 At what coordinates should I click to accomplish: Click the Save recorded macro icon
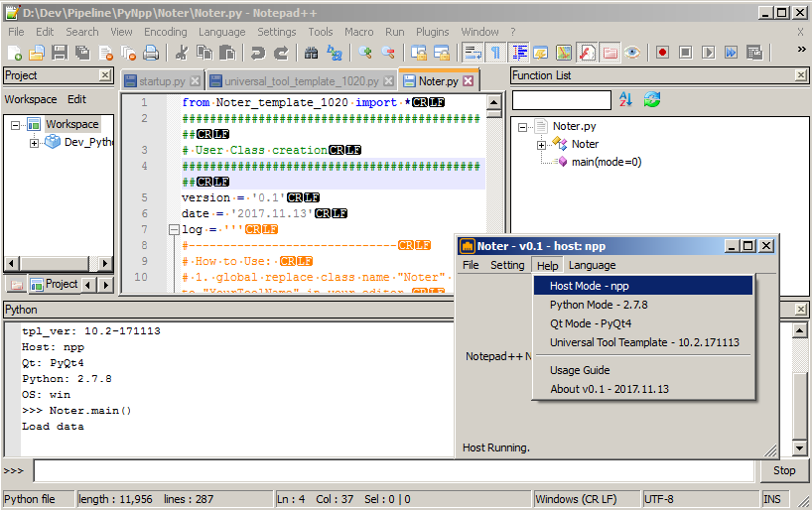(754, 53)
